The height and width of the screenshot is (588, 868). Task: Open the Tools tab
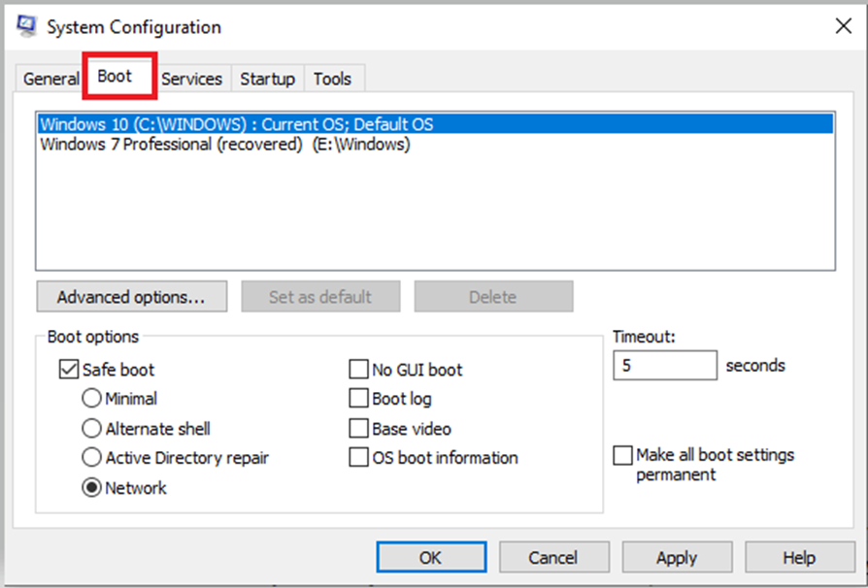point(332,80)
